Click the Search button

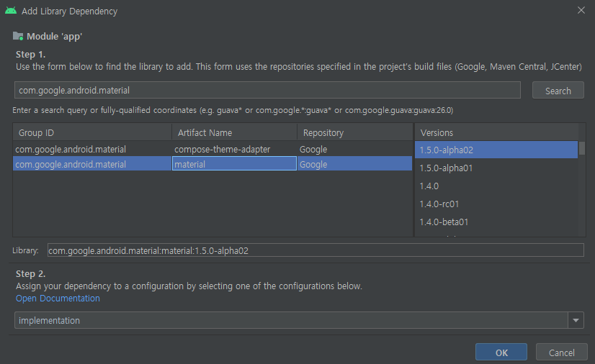[x=558, y=91]
